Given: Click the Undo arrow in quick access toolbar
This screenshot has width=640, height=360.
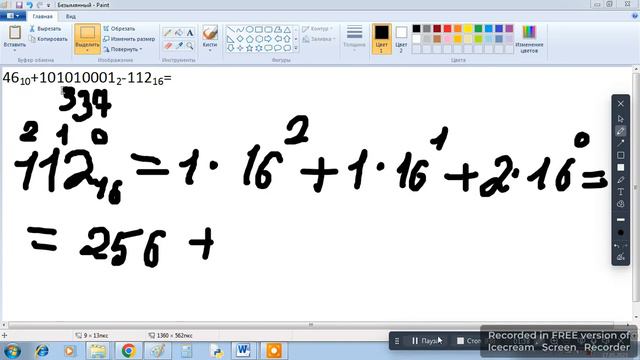Looking at the screenshot, I should 29,5.
